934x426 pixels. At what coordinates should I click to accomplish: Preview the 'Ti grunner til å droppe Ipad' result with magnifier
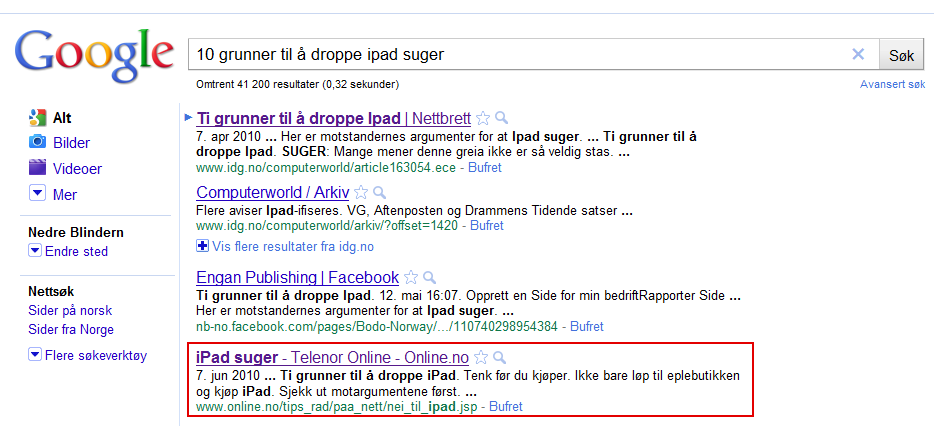502,118
